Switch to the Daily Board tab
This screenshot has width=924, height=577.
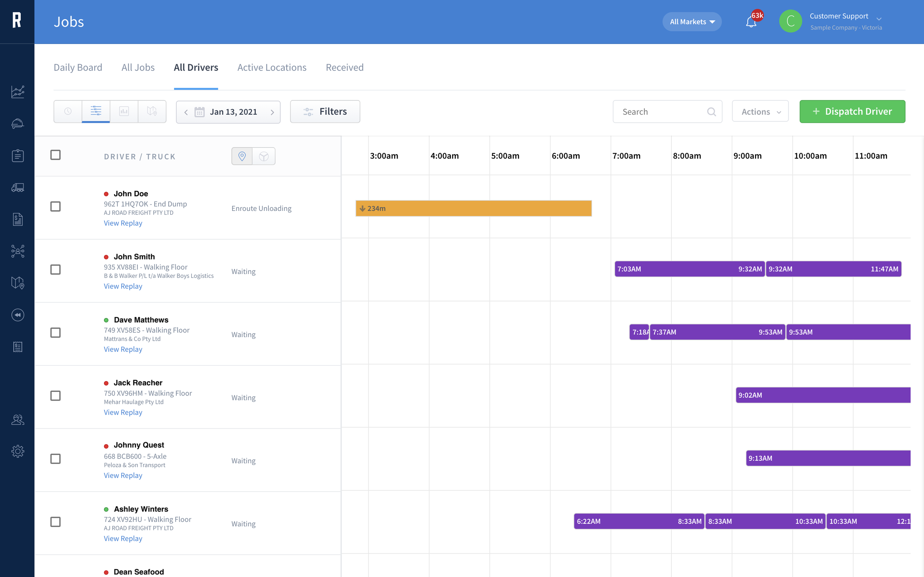click(x=78, y=67)
